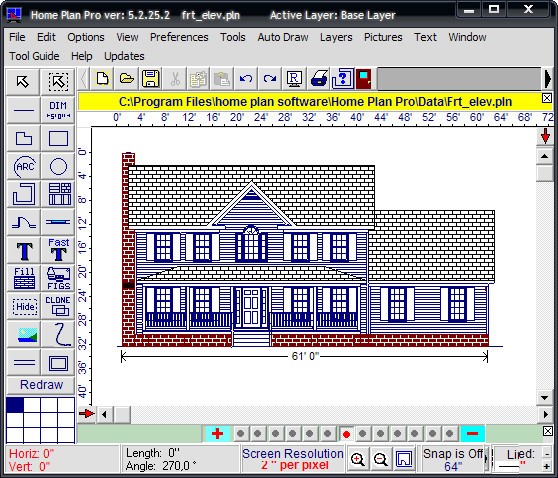The width and height of the screenshot is (558, 478).
Task: Select the notched-corner polygon shape tool
Action: 23,138
